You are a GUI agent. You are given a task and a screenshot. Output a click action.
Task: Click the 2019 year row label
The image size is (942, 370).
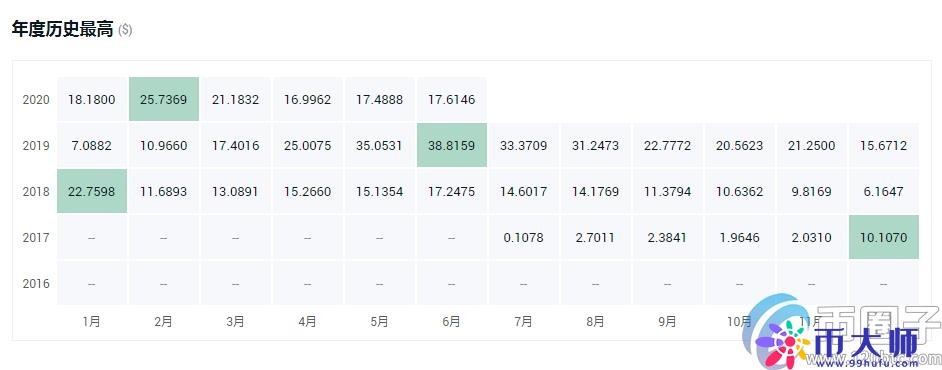coord(36,146)
